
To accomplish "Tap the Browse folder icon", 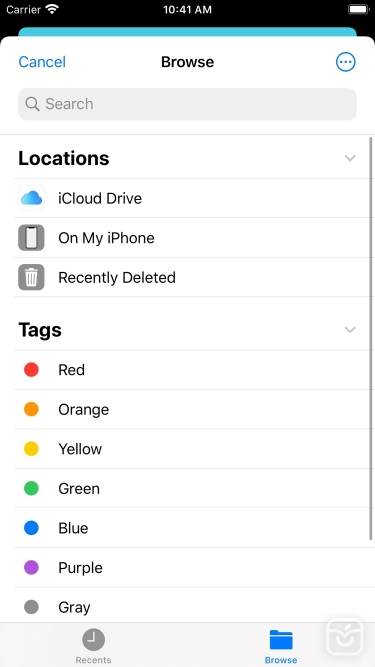I will [281, 640].
